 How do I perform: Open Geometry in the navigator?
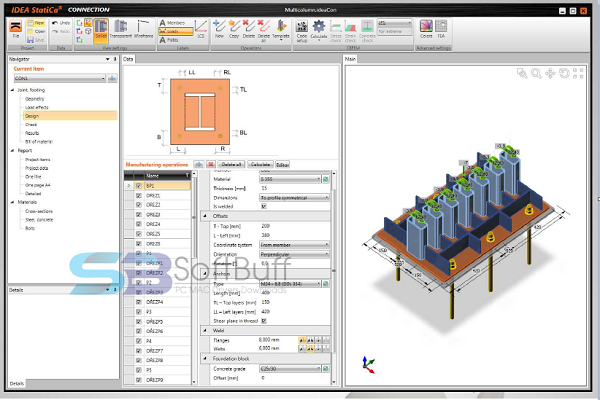(34, 99)
